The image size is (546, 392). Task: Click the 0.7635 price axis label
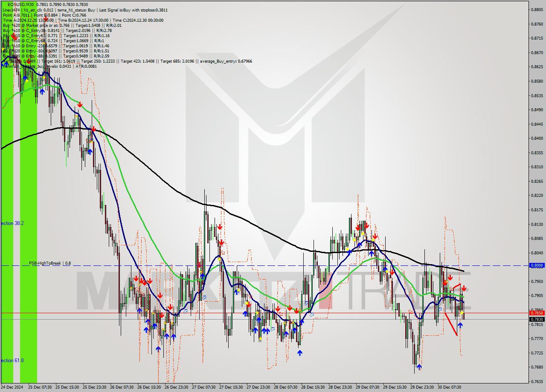point(537,381)
